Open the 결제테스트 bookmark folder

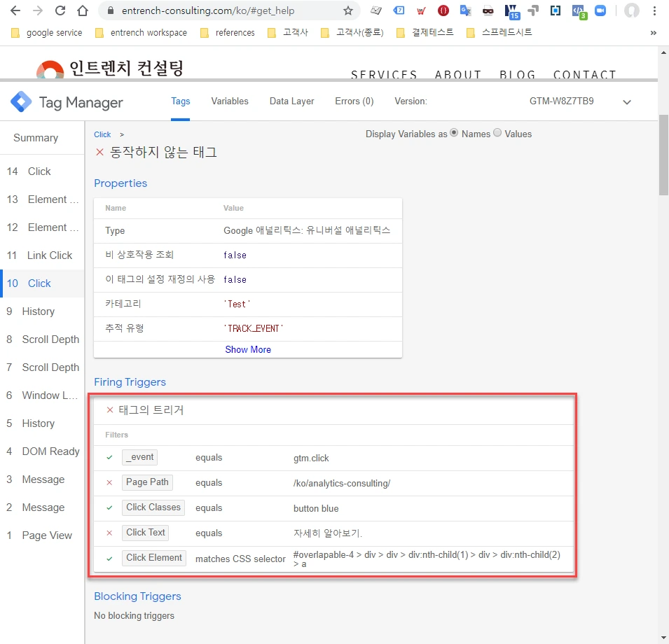click(425, 33)
